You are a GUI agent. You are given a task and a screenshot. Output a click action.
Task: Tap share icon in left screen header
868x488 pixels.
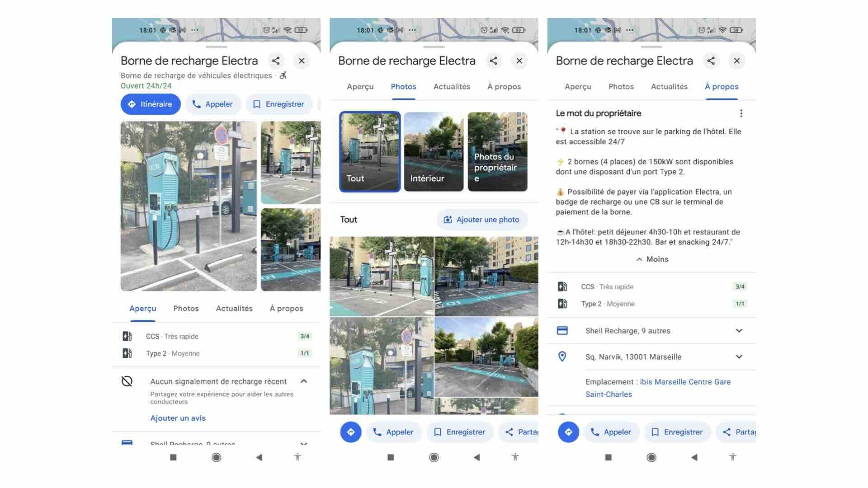pyautogui.click(x=276, y=61)
